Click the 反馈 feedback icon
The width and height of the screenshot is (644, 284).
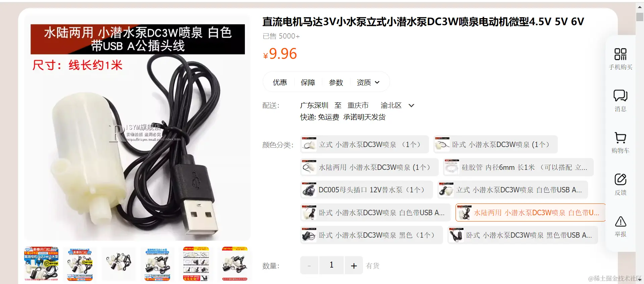tap(620, 179)
